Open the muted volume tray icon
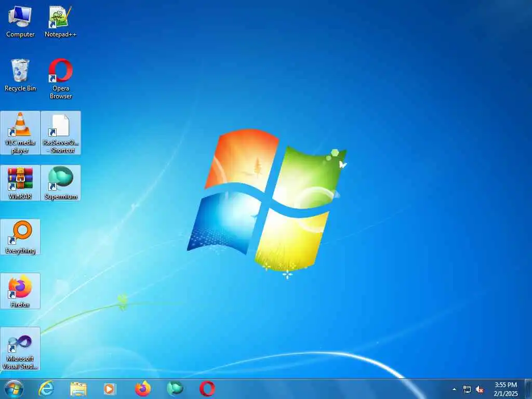This screenshot has width=532, height=399. [x=480, y=390]
